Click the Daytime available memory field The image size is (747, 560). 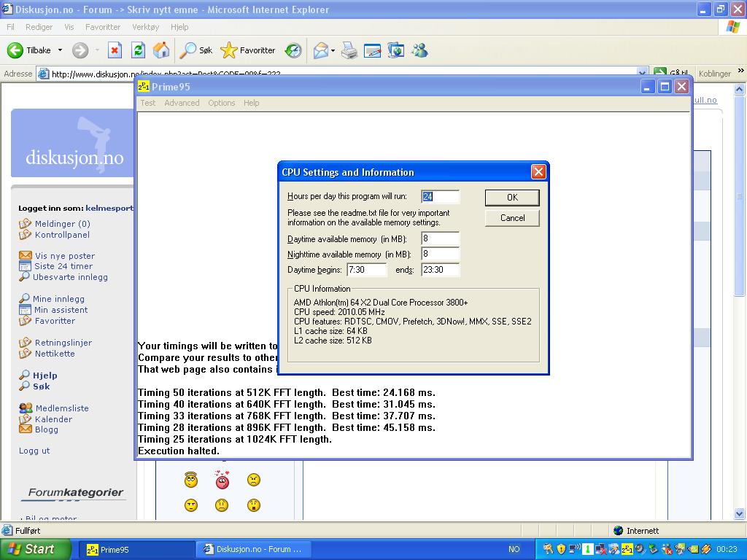tap(440, 238)
